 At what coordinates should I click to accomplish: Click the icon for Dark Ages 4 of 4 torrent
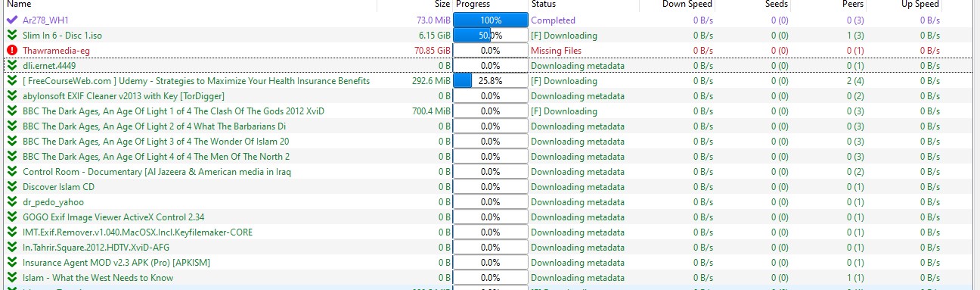click(11, 156)
